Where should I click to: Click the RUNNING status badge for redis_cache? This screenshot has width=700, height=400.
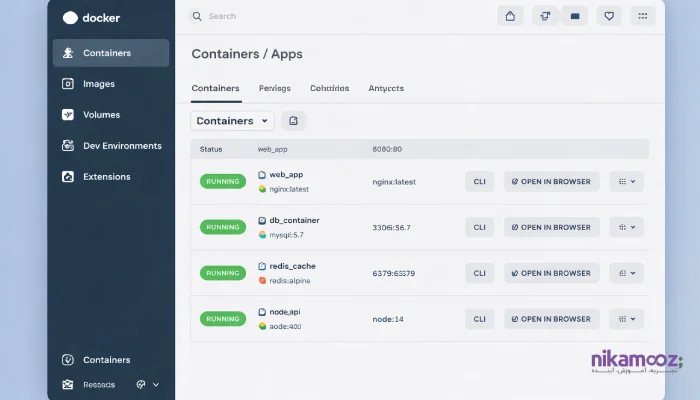223,273
